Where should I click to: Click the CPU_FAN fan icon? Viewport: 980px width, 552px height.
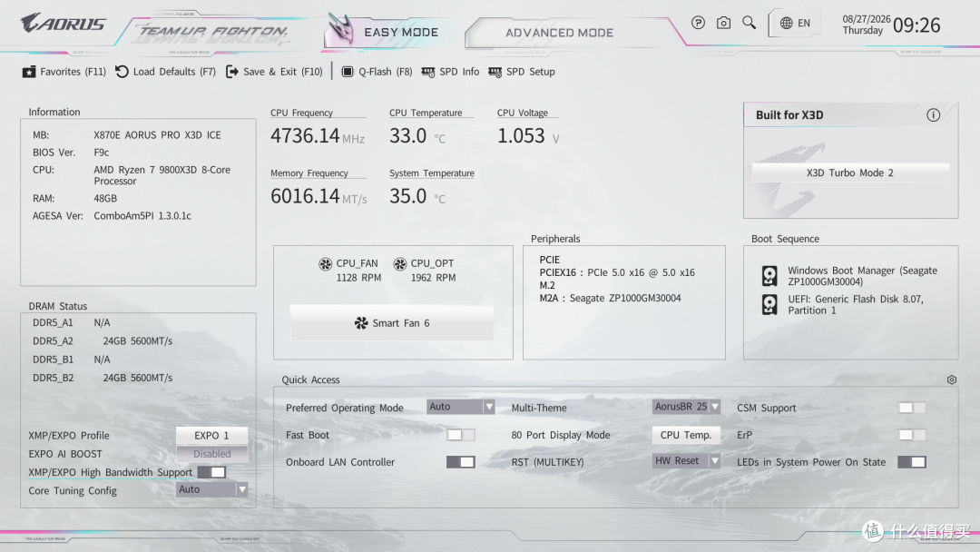[326, 264]
